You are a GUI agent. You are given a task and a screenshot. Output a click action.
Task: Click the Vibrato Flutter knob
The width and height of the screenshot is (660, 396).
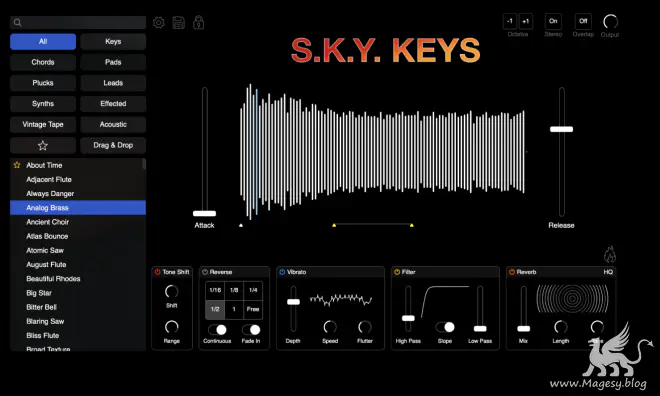[365, 327]
